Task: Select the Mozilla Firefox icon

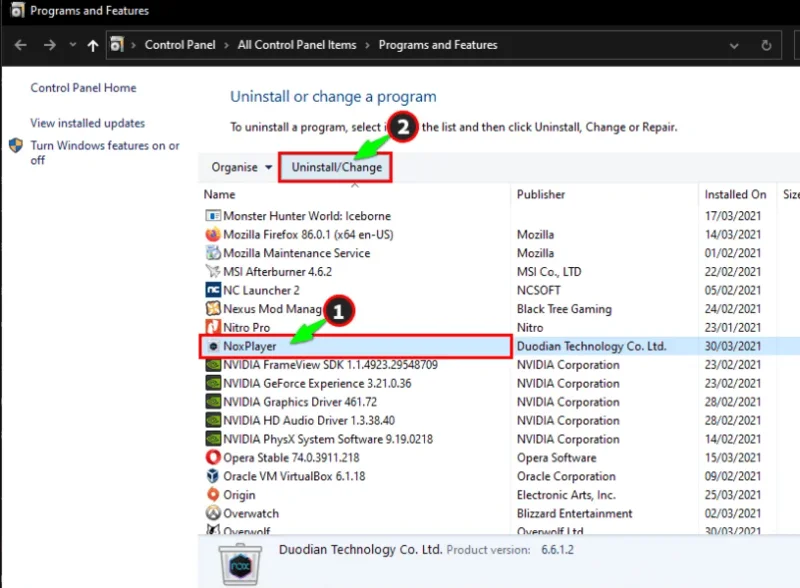Action: point(213,234)
